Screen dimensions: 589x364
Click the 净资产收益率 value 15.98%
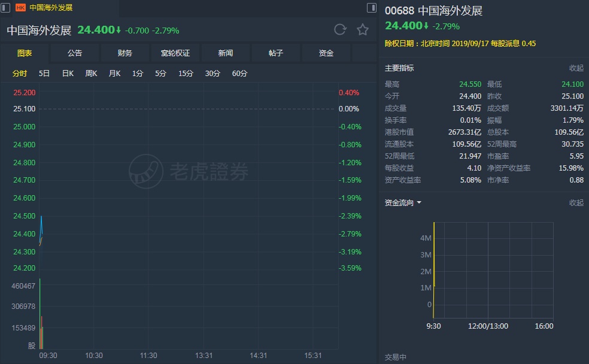[x=571, y=168]
